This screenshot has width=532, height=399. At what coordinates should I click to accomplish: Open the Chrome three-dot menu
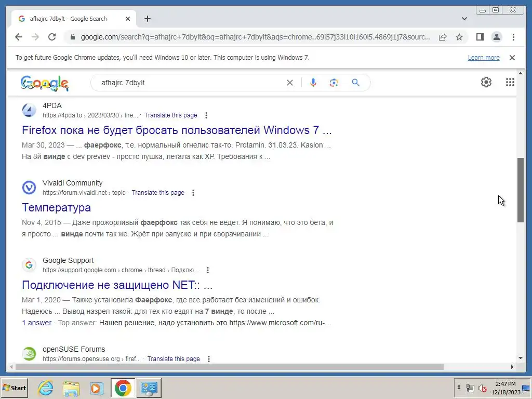point(513,37)
